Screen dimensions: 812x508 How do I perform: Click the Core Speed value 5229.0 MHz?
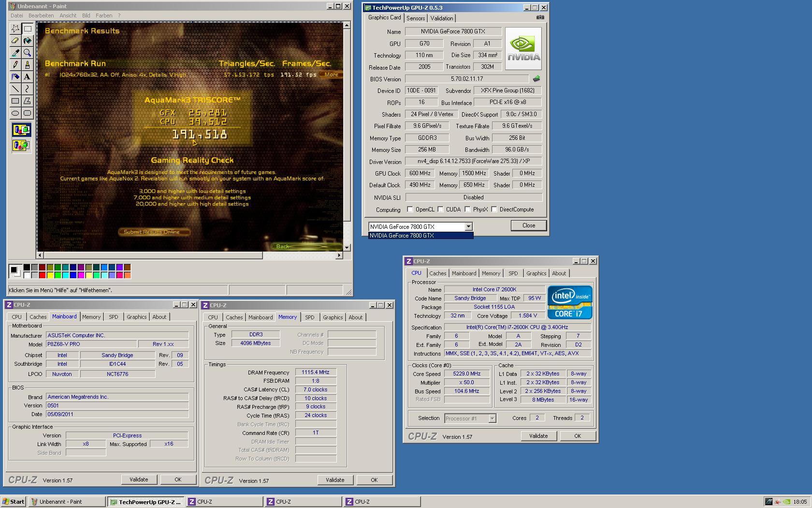(x=467, y=374)
